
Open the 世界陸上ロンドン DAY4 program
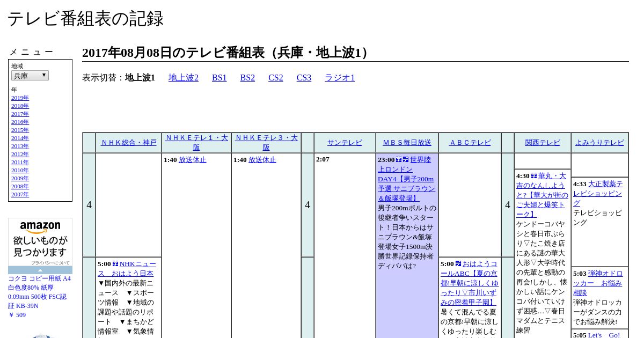[x=407, y=179]
